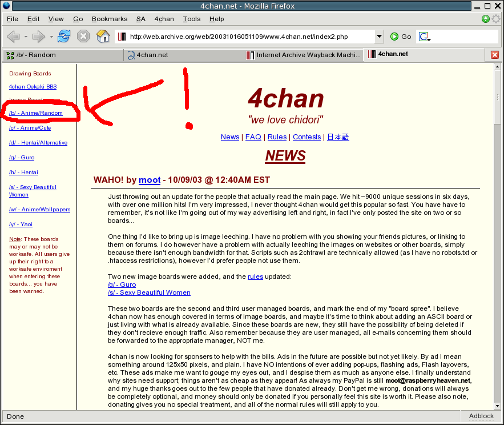Click the Back arrow toolbar button

(x=13, y=37)
